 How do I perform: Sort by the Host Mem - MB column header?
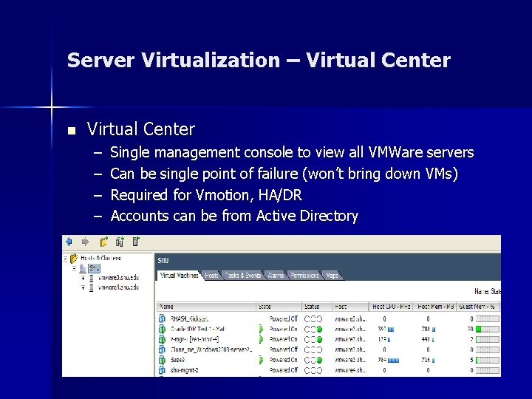435,307
